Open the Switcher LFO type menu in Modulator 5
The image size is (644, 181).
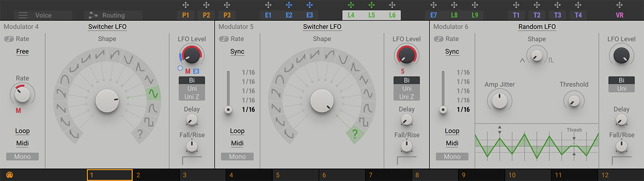[322, 27]
